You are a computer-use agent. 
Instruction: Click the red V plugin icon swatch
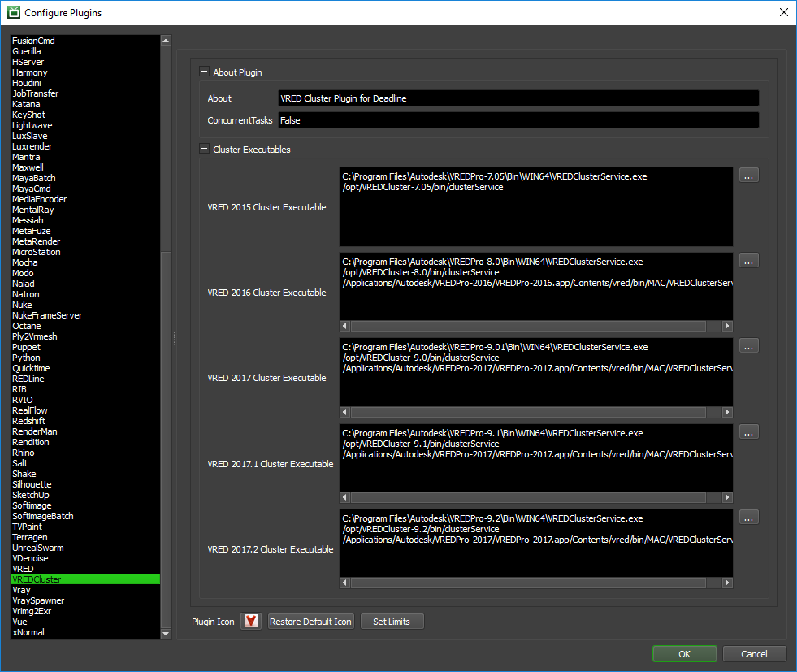[x=250, y=621]
